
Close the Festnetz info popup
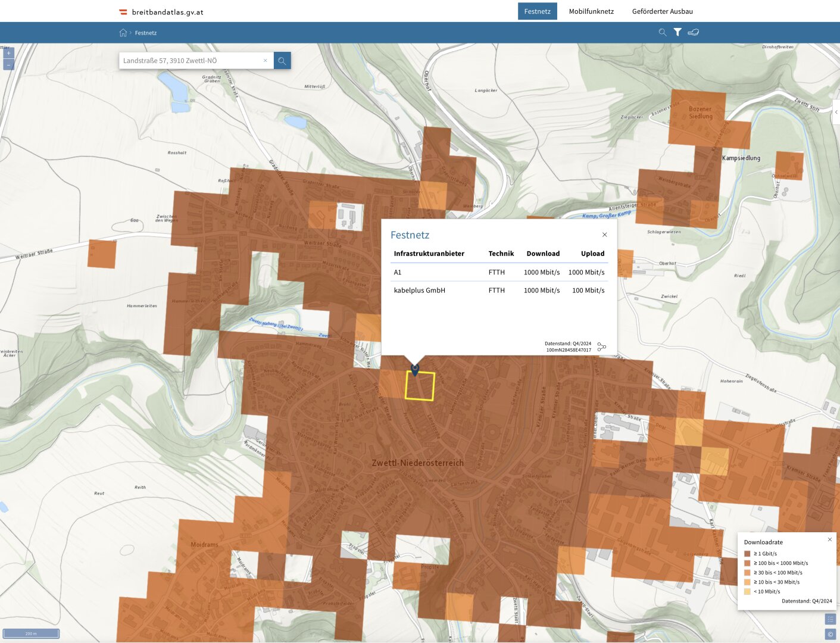point(604,235)
